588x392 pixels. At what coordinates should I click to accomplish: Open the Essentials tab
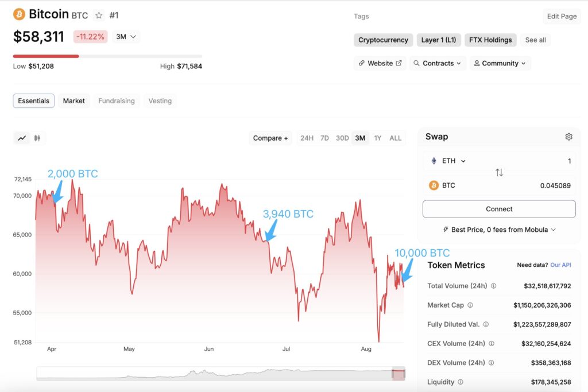[x=34, y=101]
